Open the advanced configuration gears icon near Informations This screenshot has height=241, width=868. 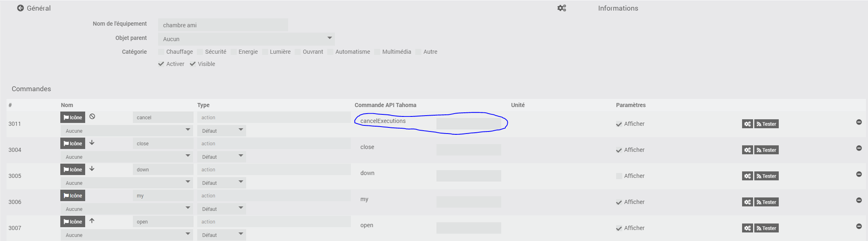(562, 8)
